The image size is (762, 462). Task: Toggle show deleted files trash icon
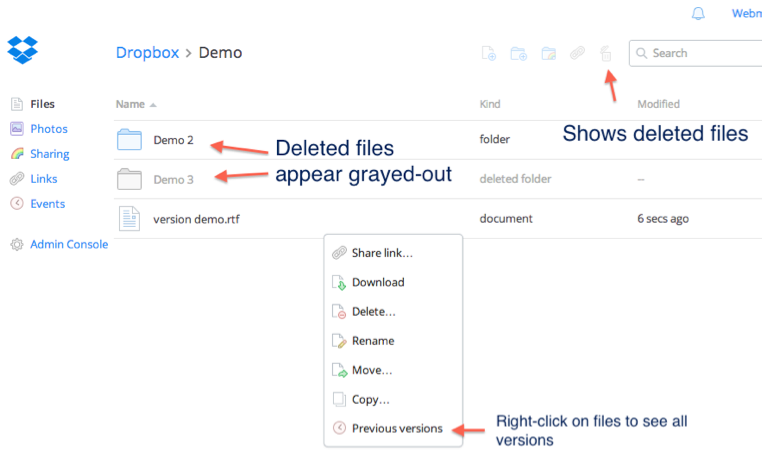pos(606,53)
